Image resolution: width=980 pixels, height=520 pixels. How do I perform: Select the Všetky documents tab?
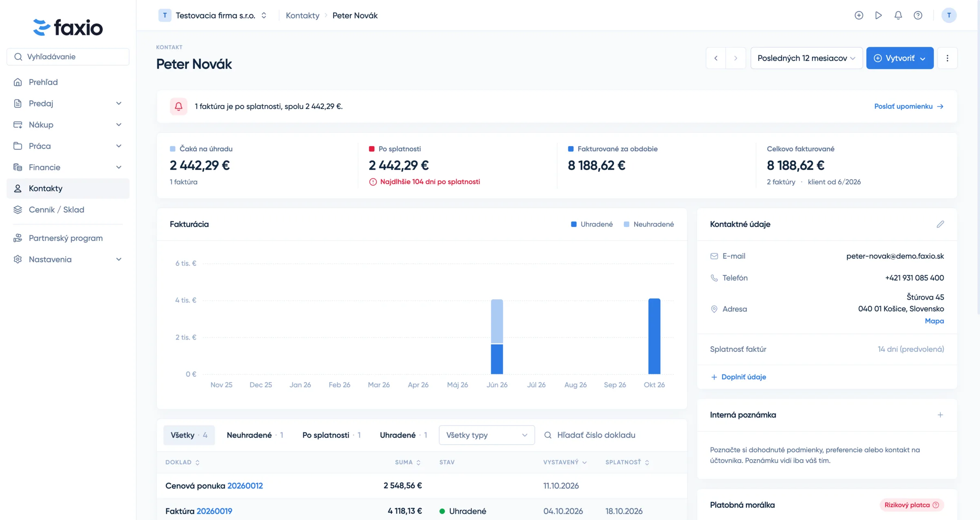coord(189,435)
